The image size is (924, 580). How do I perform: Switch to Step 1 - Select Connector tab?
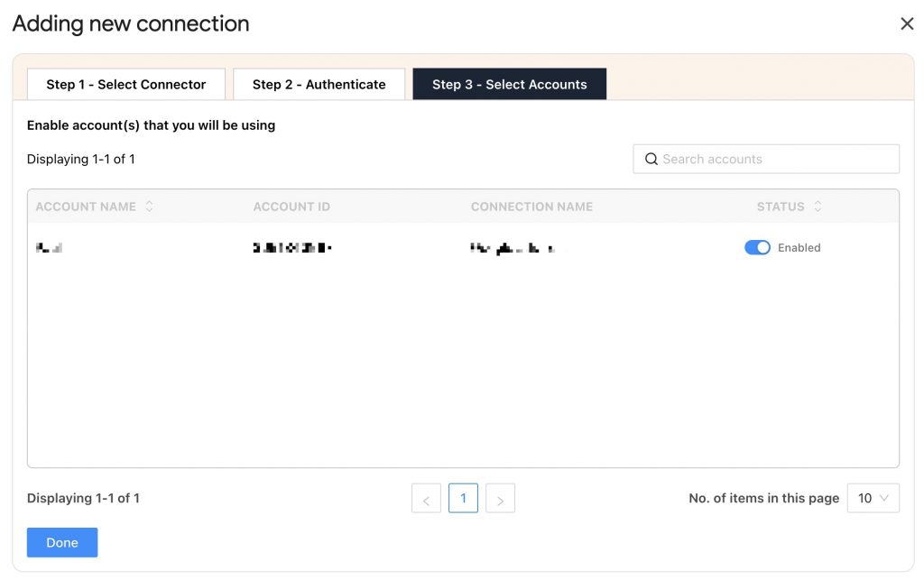(126, 84)
